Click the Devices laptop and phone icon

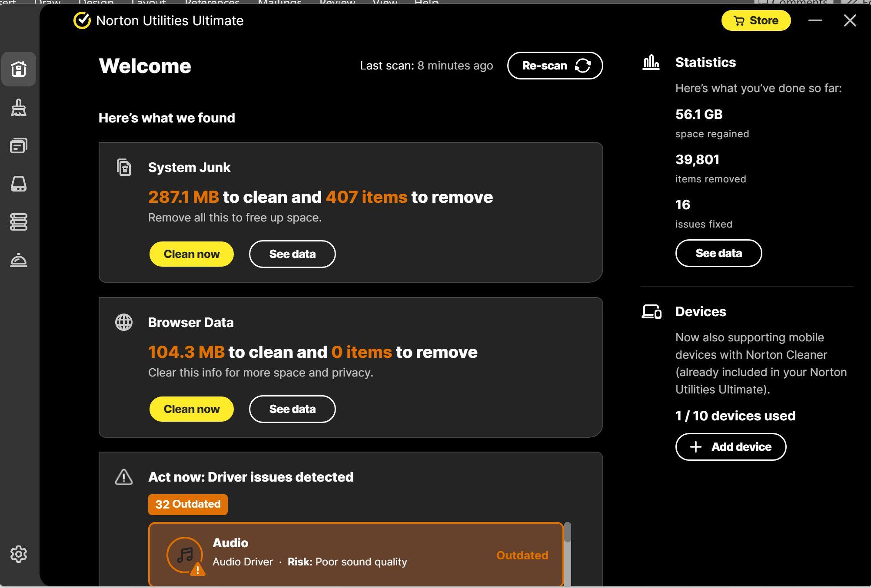(x=652, y=312)
